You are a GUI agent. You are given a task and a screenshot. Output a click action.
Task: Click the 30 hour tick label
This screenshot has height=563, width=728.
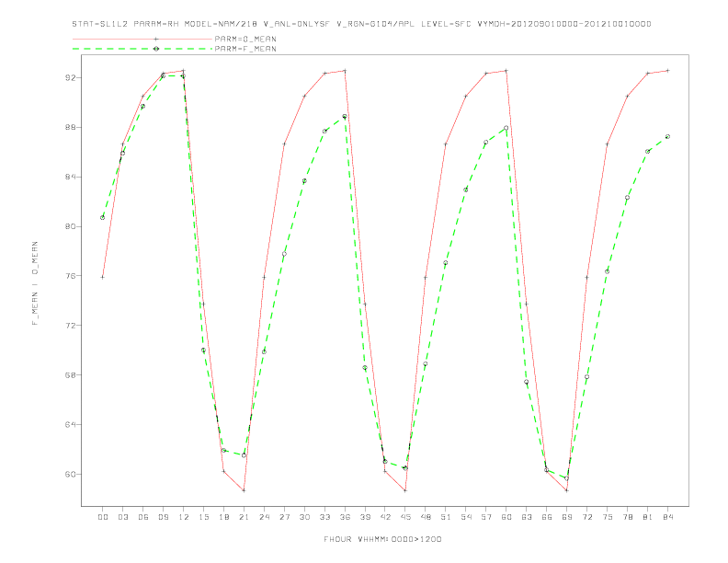pos(304,517)
